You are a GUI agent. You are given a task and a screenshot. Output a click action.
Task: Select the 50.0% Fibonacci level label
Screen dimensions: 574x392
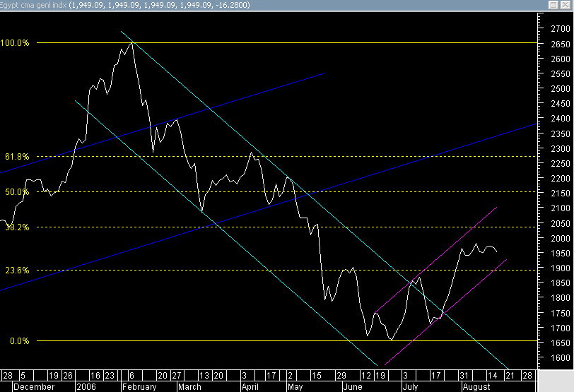17,192
